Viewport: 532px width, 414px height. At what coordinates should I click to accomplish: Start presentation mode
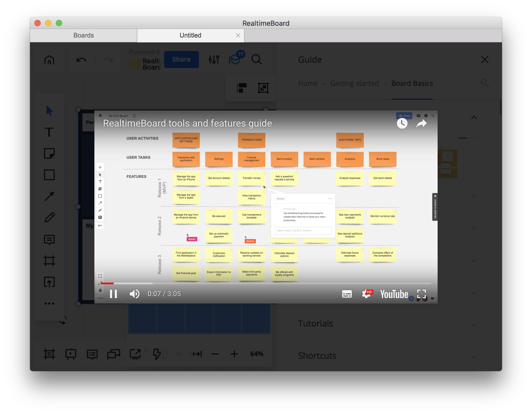click(71, 354)
